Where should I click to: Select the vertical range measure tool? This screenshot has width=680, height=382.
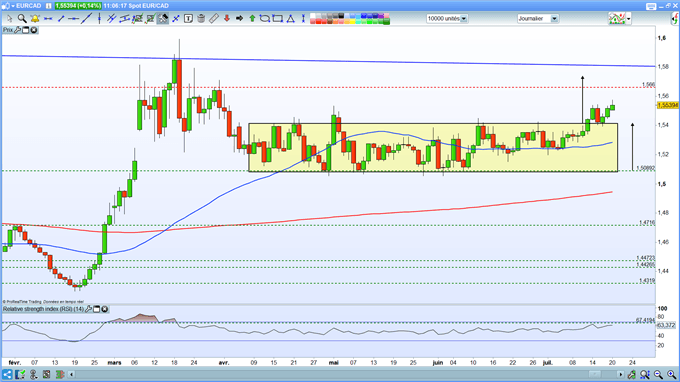click(x=303, y=19)
